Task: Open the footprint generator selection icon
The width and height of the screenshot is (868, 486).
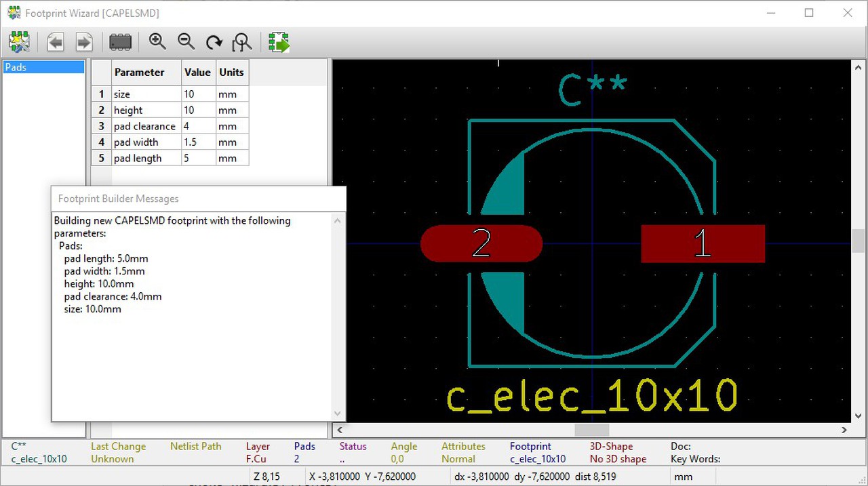Action: (19, 42)
